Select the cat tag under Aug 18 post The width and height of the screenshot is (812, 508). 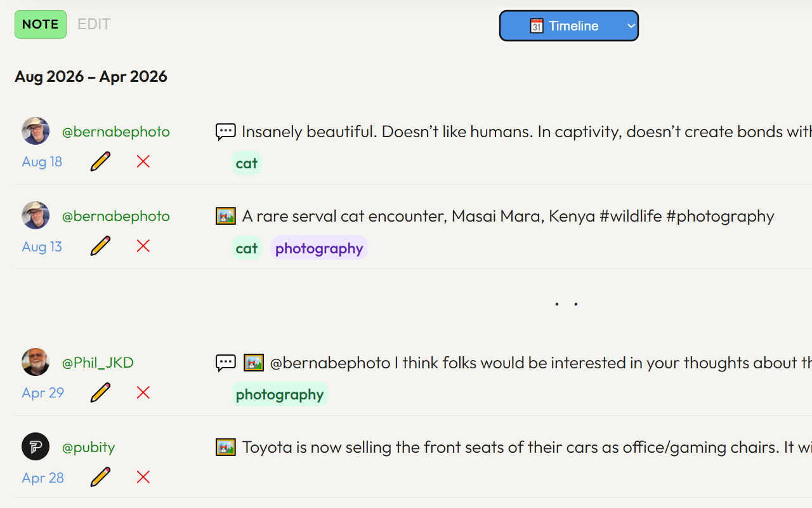[x=247, y=163]
